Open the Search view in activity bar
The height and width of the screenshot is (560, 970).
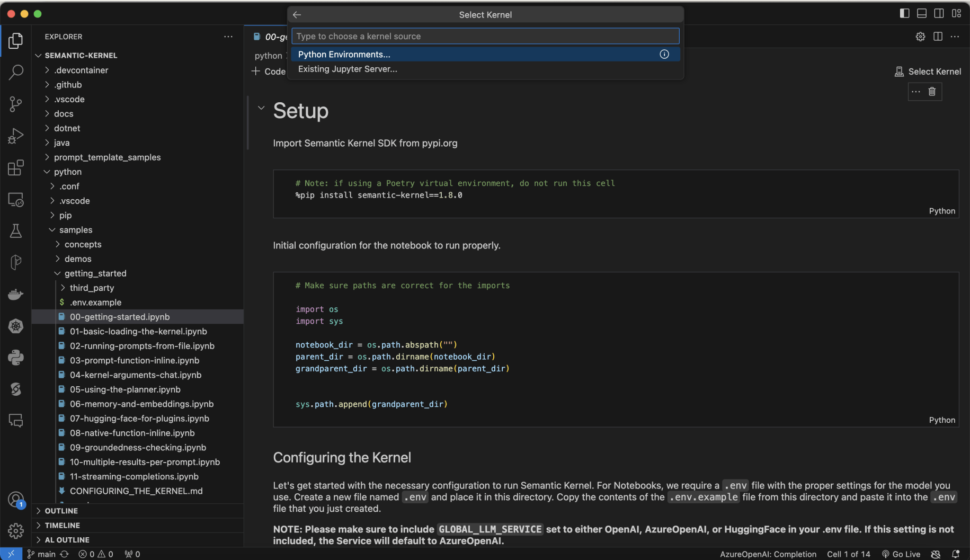[16, 72]
